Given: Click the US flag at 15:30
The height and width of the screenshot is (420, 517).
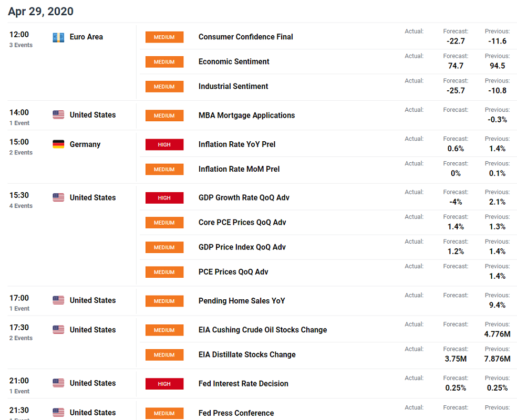Looking at the screenshot, I should pyautogui.click(x=58, y=197).
